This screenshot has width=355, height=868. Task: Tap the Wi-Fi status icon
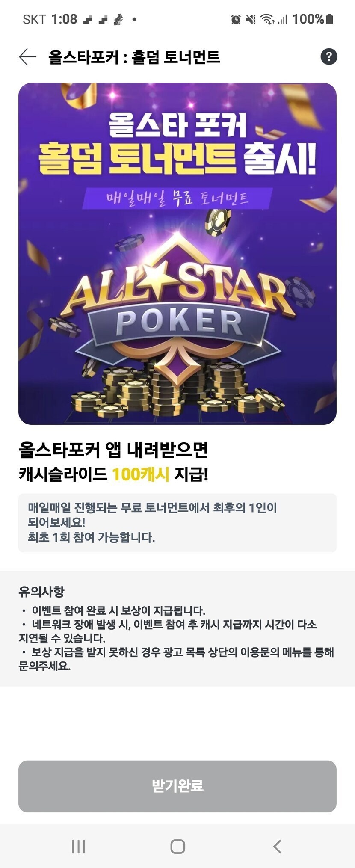click(x=268, y=19)
